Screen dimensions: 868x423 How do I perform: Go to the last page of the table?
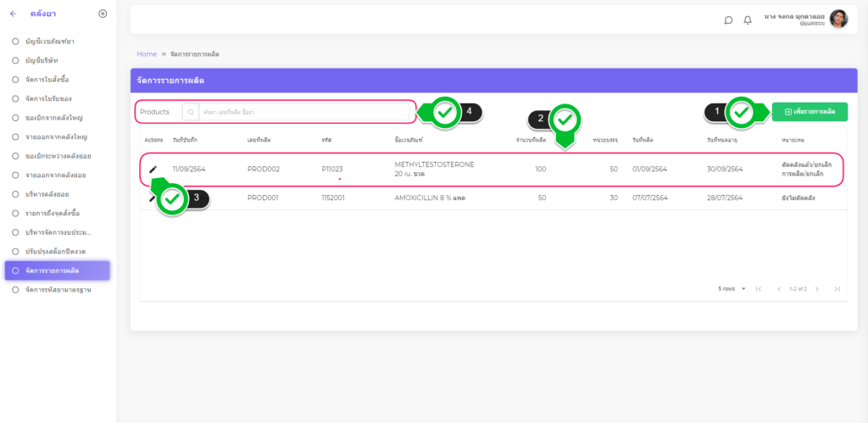[837, 289]
